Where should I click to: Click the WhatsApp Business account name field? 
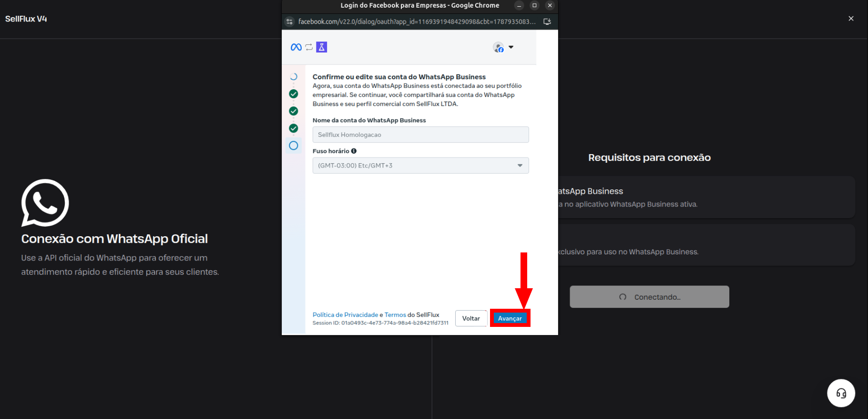click(x=420, y=135)
